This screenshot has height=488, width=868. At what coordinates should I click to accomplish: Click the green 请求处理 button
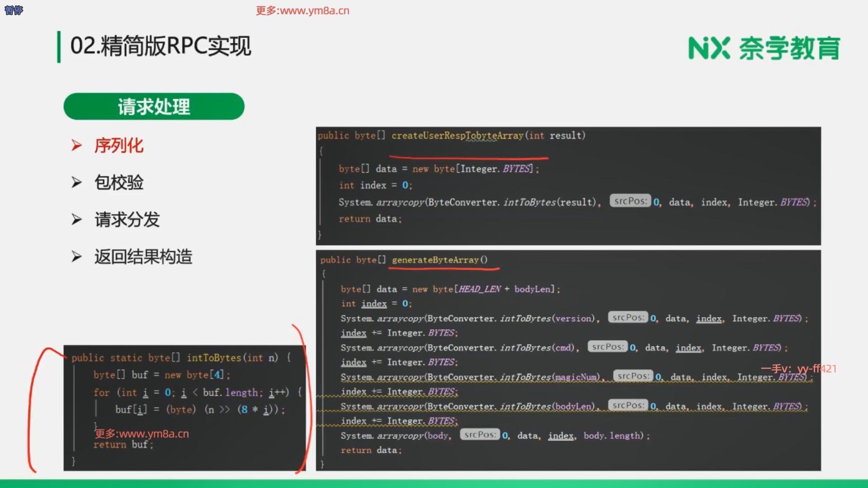[x=154, y=107]
